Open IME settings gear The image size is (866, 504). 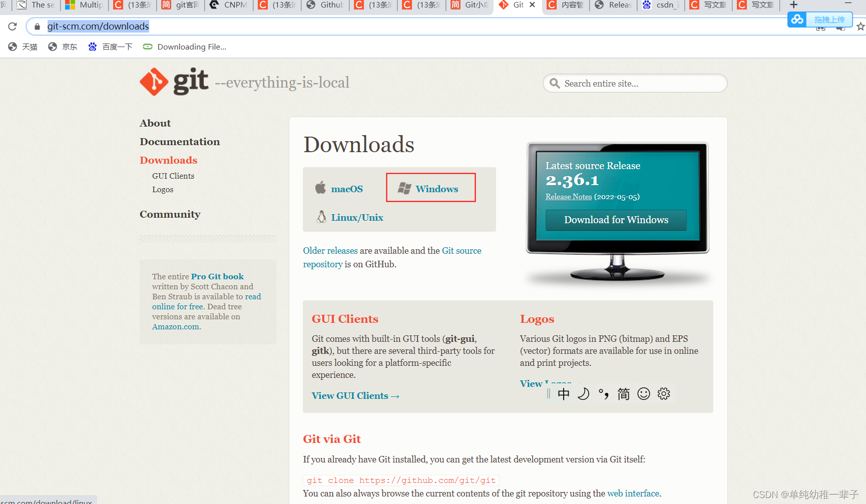(664, 394)
